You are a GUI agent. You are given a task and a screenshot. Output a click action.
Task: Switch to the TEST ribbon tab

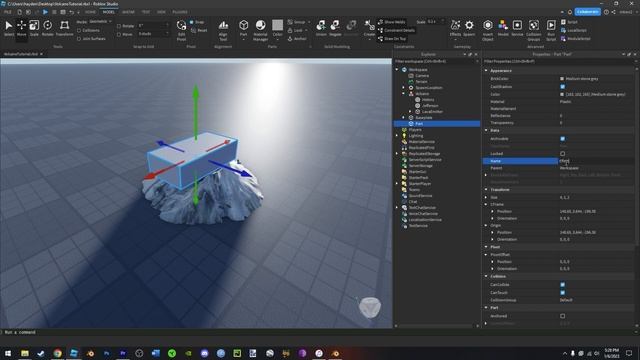(x=146, y=12)
